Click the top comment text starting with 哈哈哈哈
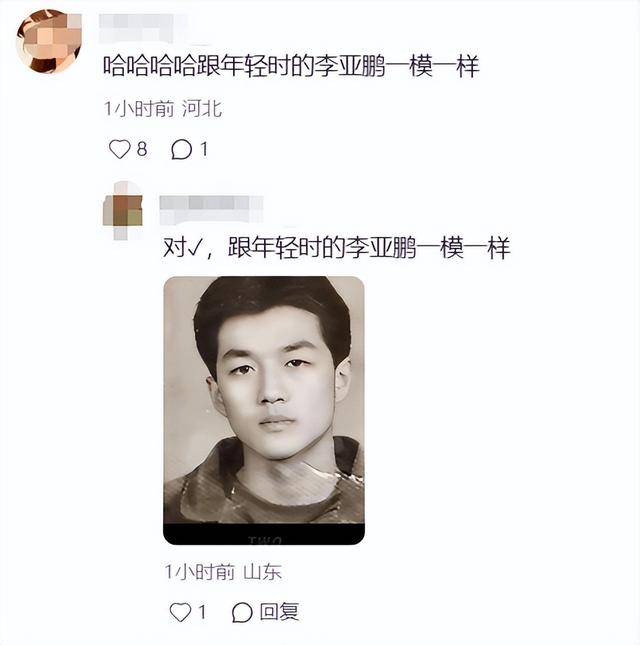640x645 pixels. 291,66
